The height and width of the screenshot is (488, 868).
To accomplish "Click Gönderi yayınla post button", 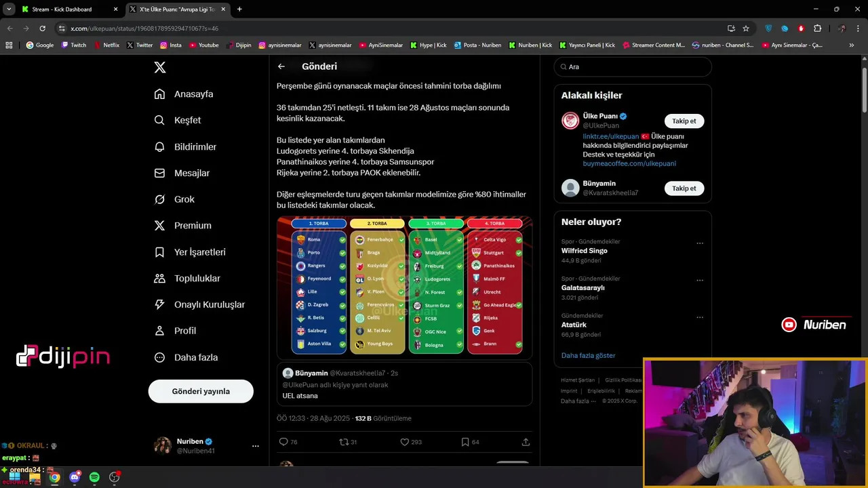I will pos(201,391).
